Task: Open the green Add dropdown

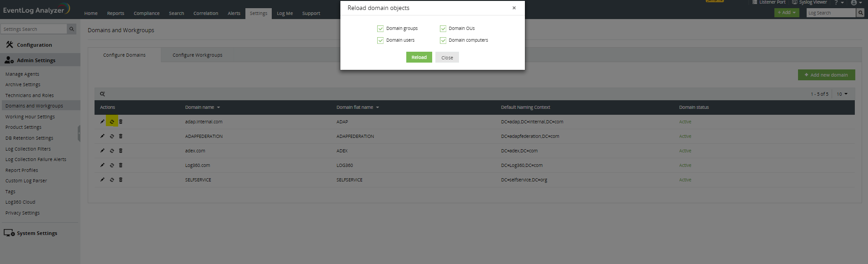Action: (786, 13)
